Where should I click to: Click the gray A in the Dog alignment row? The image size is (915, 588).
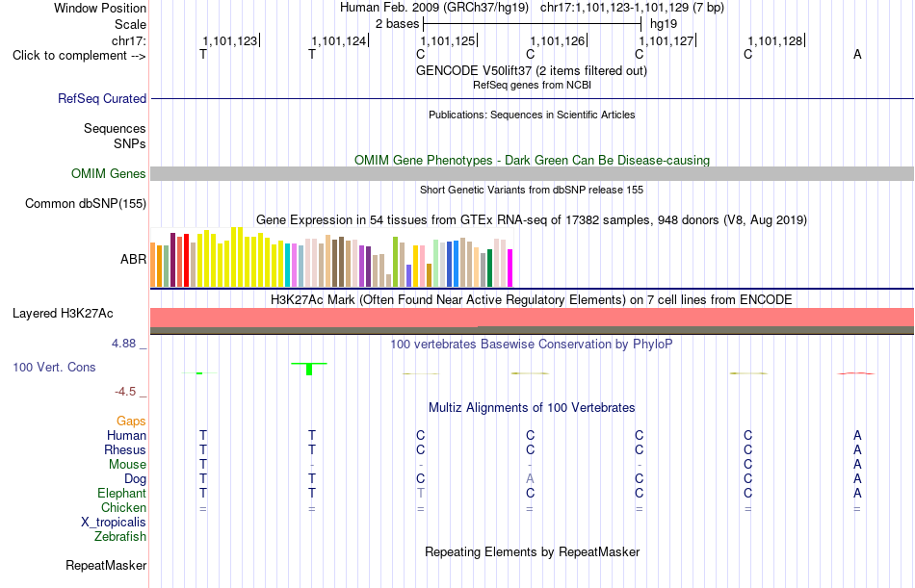coord(530,479)
